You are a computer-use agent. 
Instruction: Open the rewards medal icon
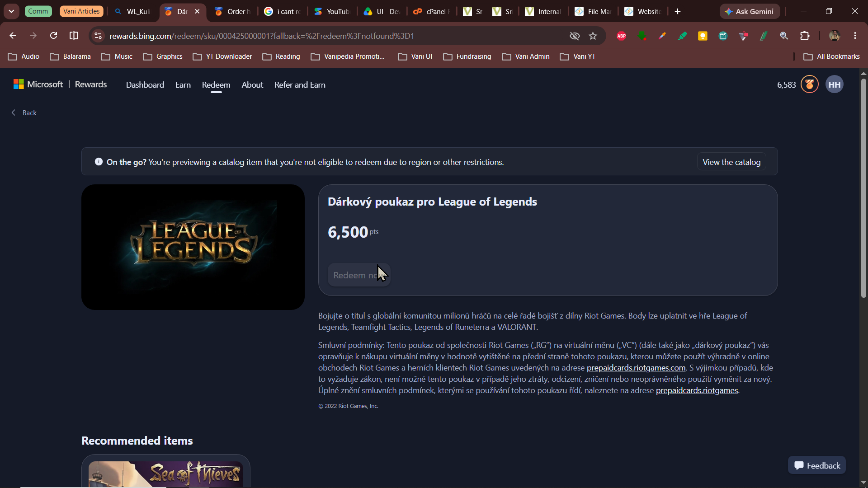(810, 84)
